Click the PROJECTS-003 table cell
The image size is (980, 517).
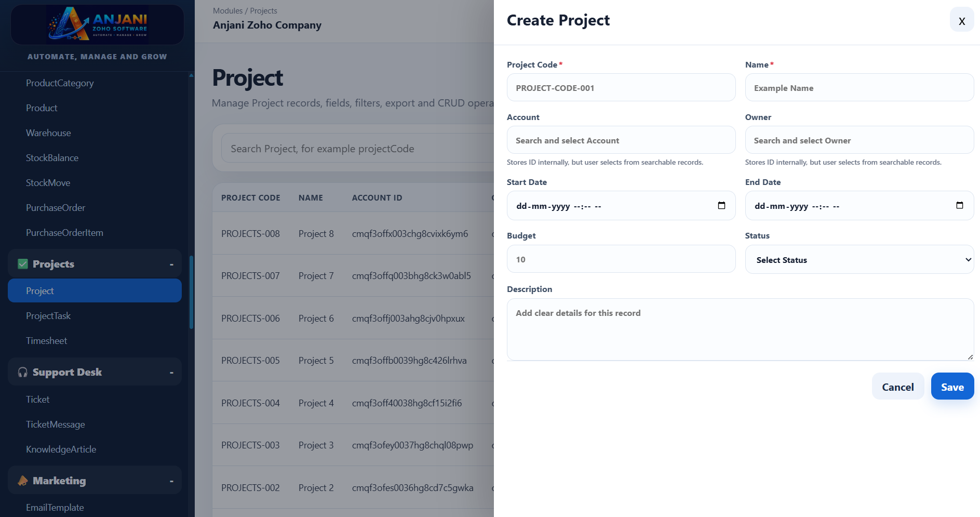click(x=250, y=445)
